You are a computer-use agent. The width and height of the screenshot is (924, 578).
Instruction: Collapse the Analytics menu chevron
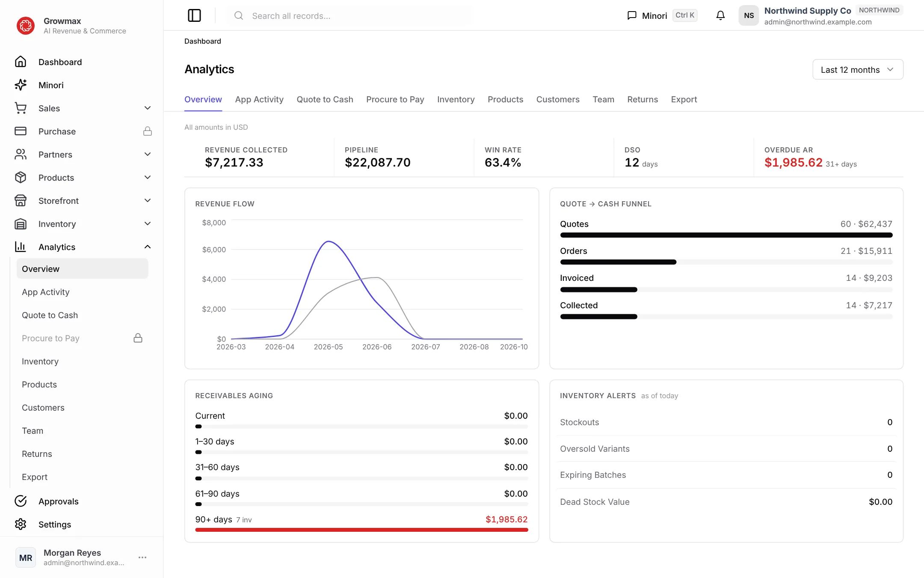[x=148, y=247]
